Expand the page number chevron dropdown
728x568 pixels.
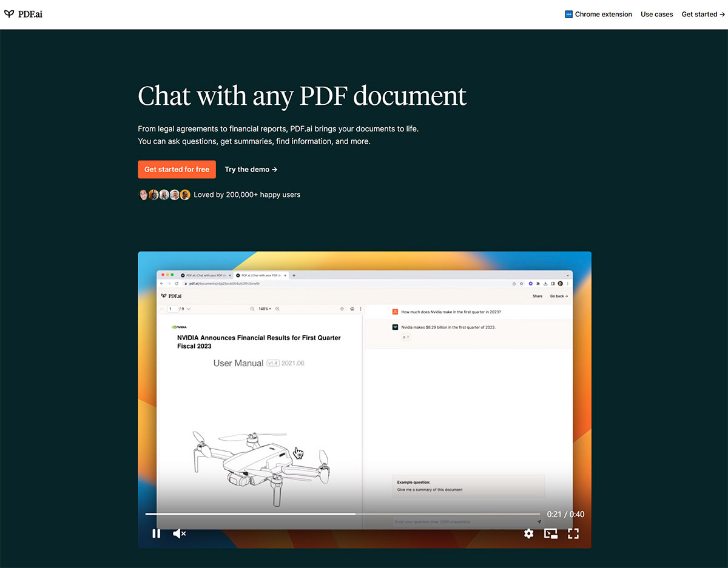coord(189,309)
